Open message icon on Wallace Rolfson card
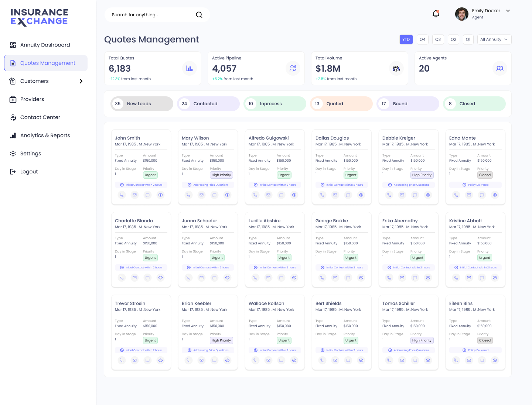Image resolution: width=532 pixels, height=405 pixels. [x=281, y=360]
